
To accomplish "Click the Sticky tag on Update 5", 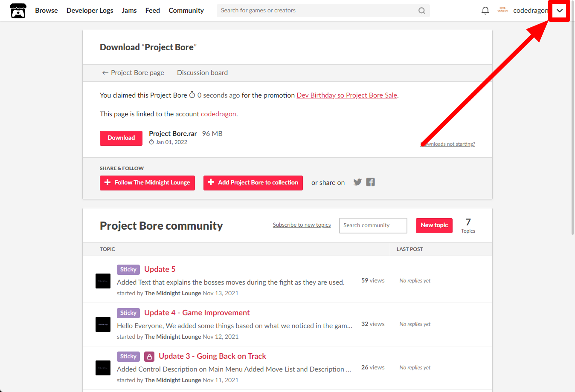I will 128,270.
